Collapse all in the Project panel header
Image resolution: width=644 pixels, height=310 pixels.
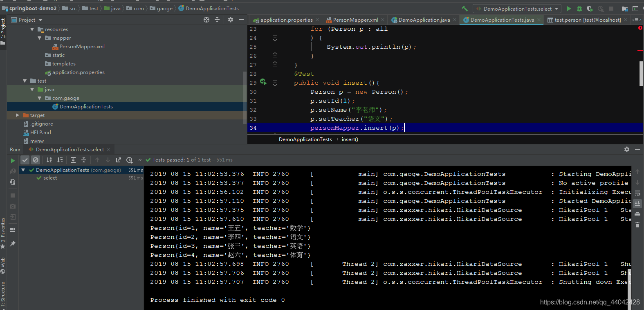point(217,20)
